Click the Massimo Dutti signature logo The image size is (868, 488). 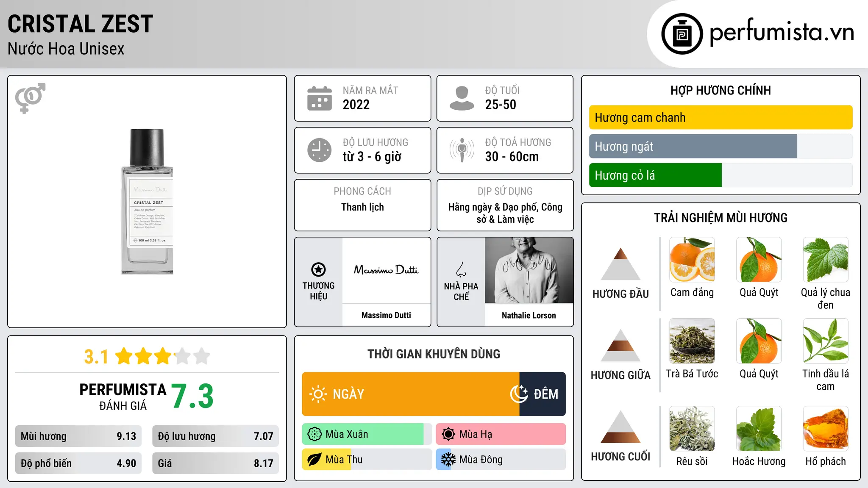pos(386,270)
